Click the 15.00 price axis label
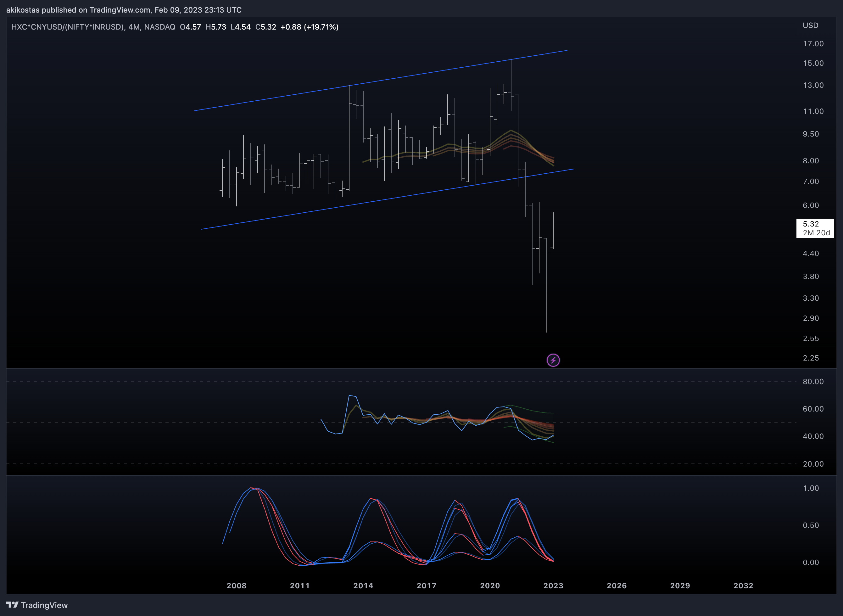The image size is (843, 616). (x=813, y=63)
